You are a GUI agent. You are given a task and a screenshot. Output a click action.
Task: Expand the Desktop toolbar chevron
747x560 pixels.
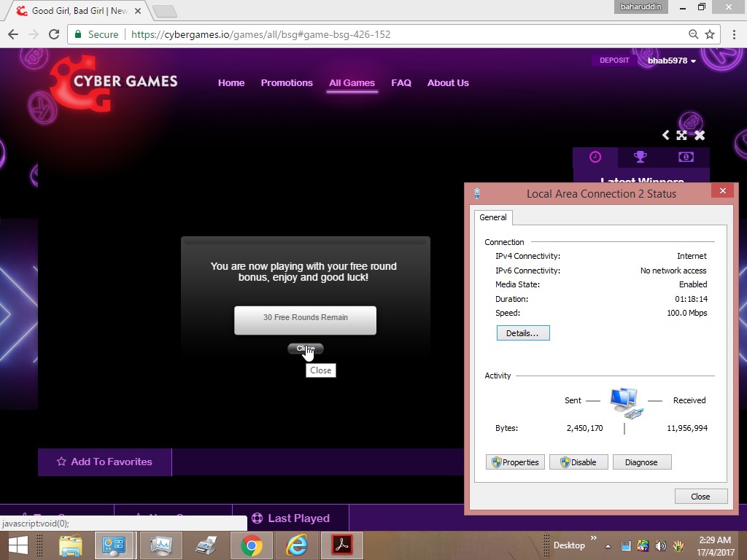pos(593,540)
